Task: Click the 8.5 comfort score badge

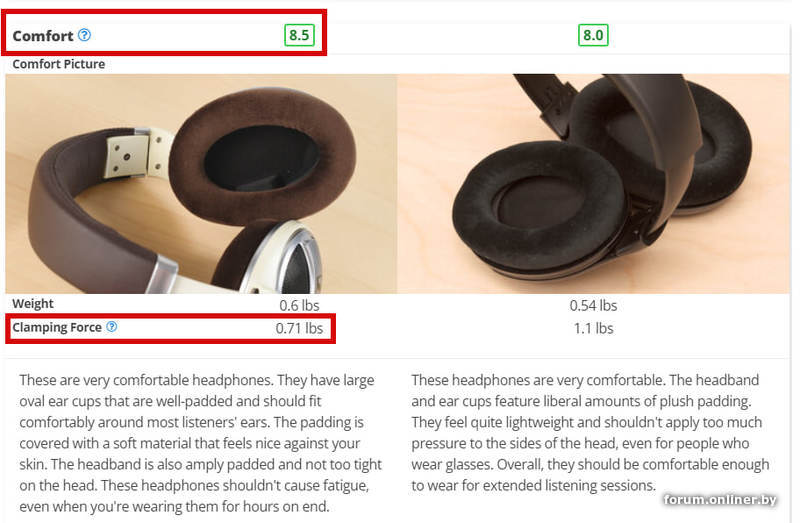Action: click(299, 35)
